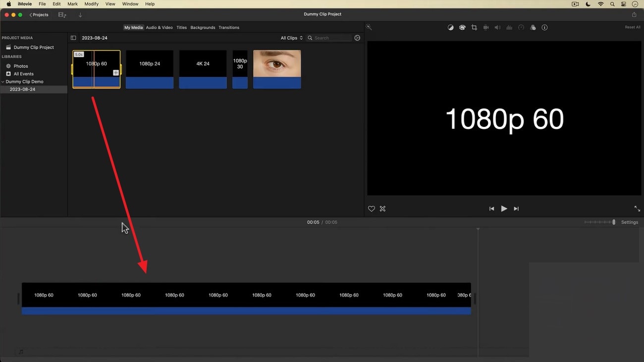Open the timeline Settings

(x=629, y=222)
